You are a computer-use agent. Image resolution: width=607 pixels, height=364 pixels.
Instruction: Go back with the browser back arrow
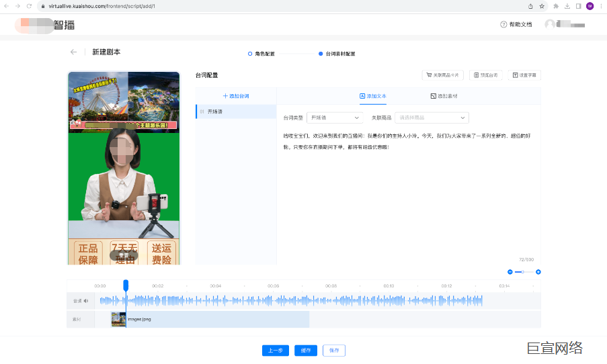(6, 6)
